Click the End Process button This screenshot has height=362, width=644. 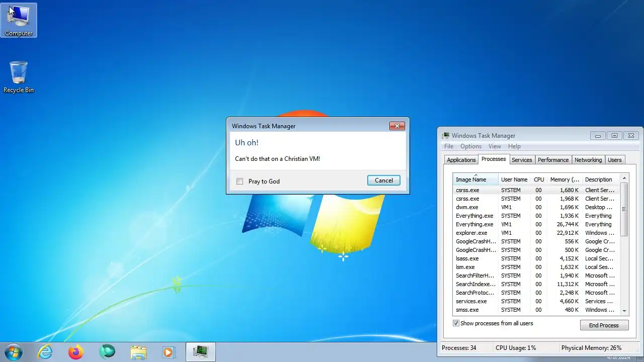pos(604,325)
